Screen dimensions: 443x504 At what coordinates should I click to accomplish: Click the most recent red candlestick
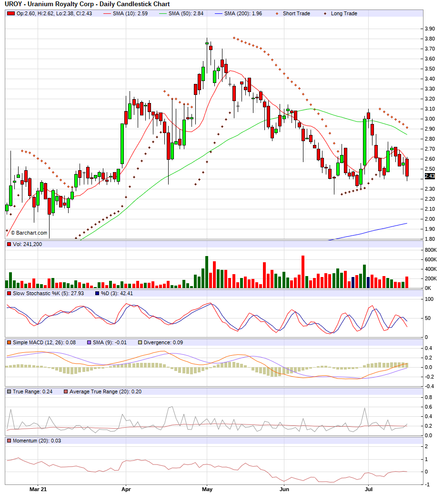(x=407, y=167)
